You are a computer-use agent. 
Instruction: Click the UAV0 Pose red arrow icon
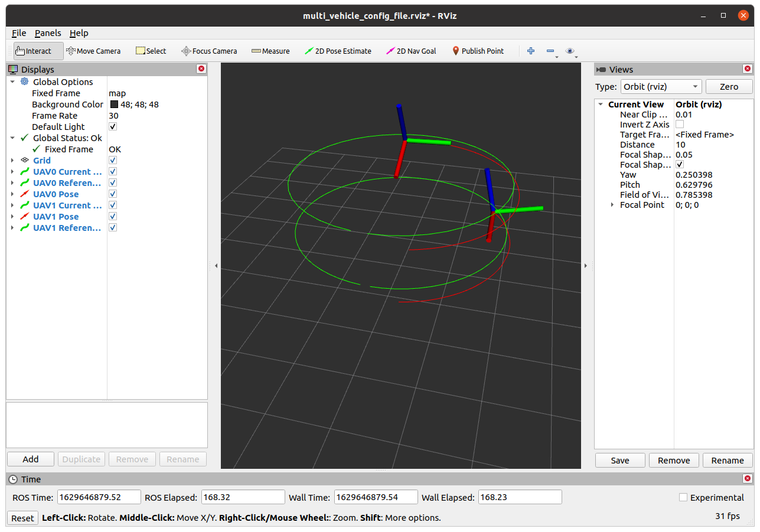coord(25,194)
